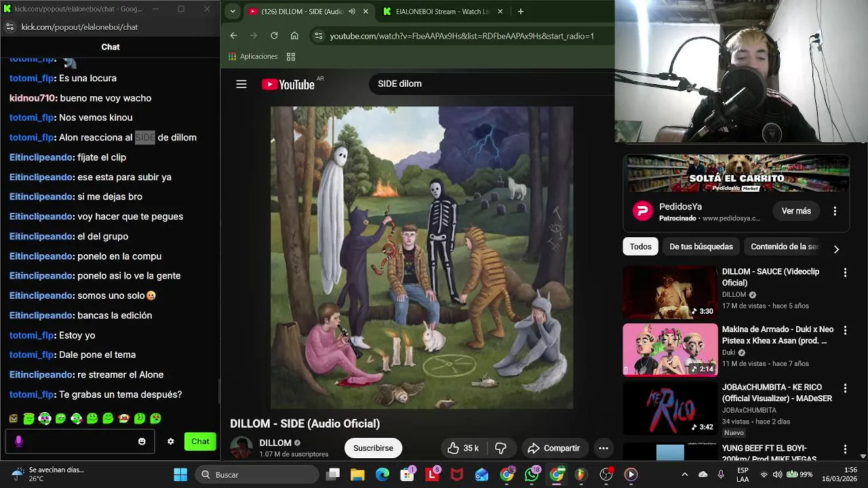The width and height of the screenshot is (868, 488).
Task: Send message with green Chat button
Action: [x=200, y=441]
